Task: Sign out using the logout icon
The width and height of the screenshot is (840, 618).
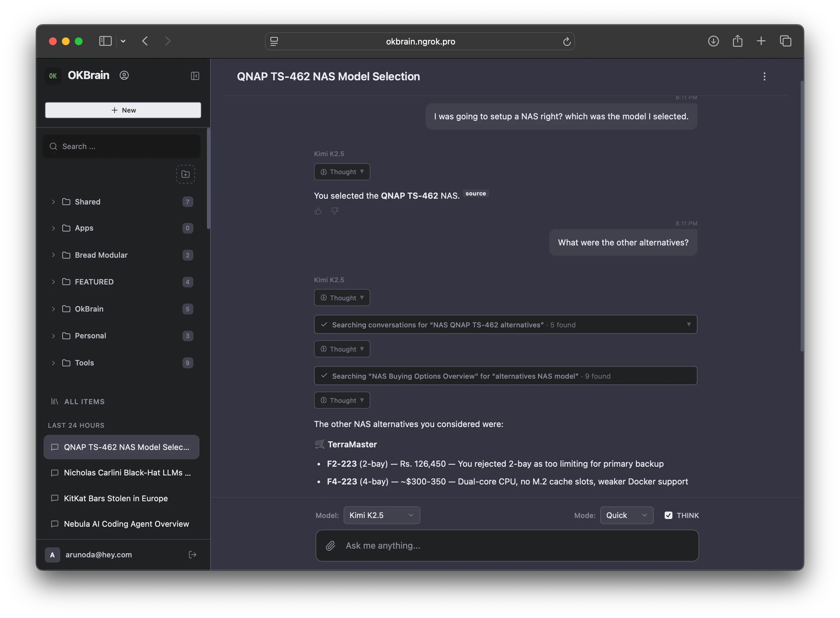Action: click(x=192, y=555)
